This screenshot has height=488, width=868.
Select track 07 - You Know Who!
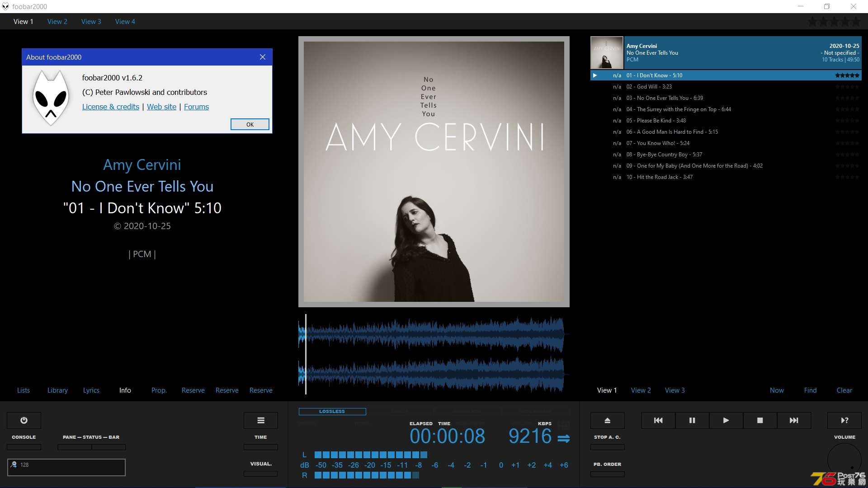pyautogui.click(x=726, y=143)
